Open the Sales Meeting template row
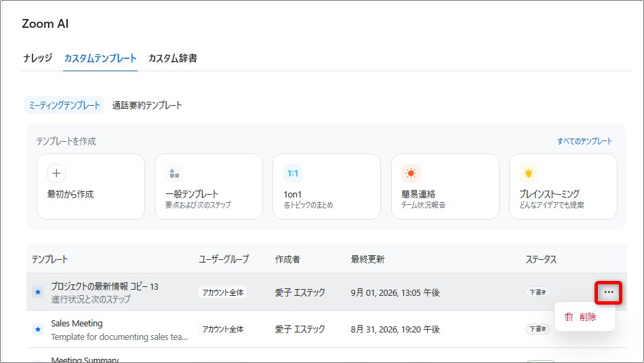The height and width of the screenshot is (363, 644). tap(327, 329)
